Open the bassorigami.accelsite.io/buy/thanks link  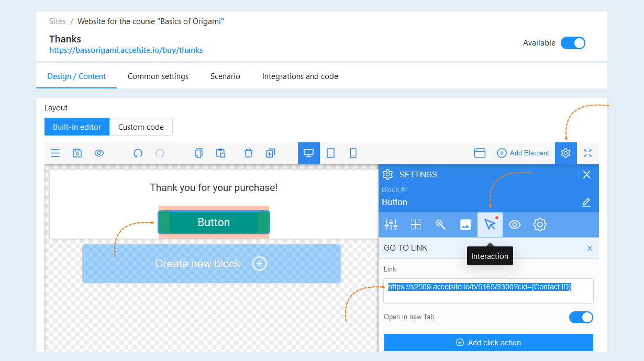point(126,50)
